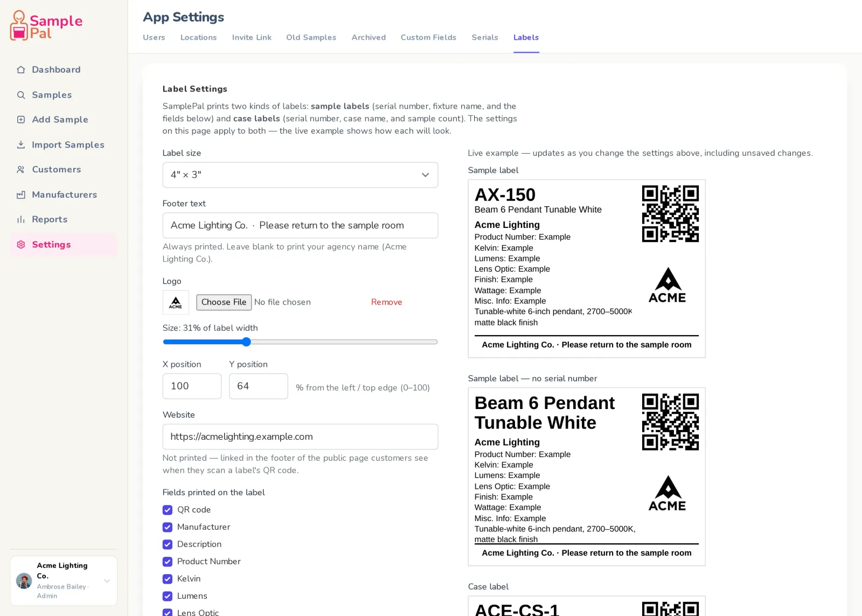
Task: Go to the Custom Fields tab
Action: [428, 37]
